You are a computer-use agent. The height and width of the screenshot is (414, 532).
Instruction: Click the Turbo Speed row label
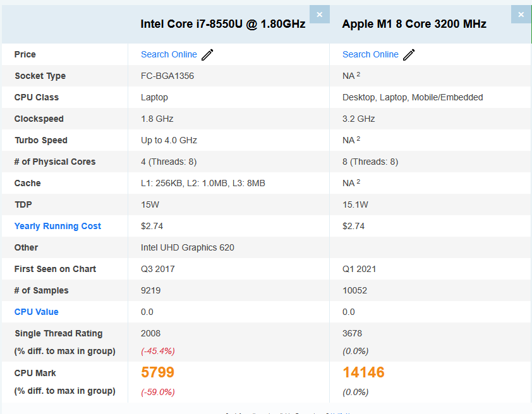(x=41, y=140)
